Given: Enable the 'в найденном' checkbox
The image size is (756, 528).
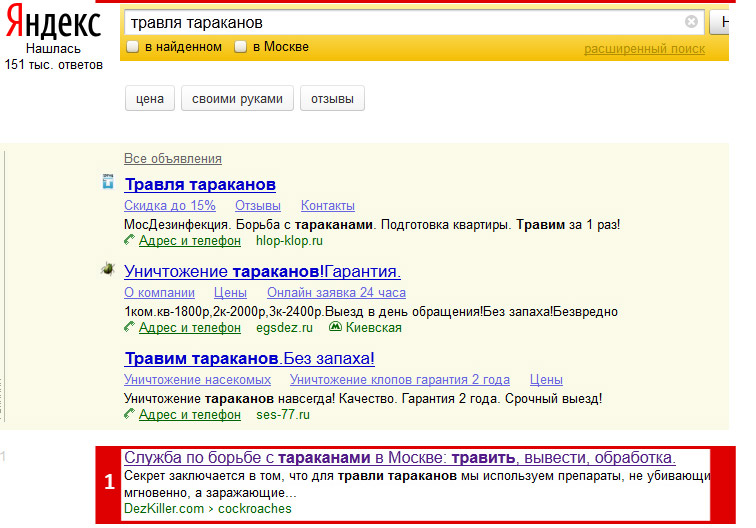Looking at the screenshot, I should point(132,47).
